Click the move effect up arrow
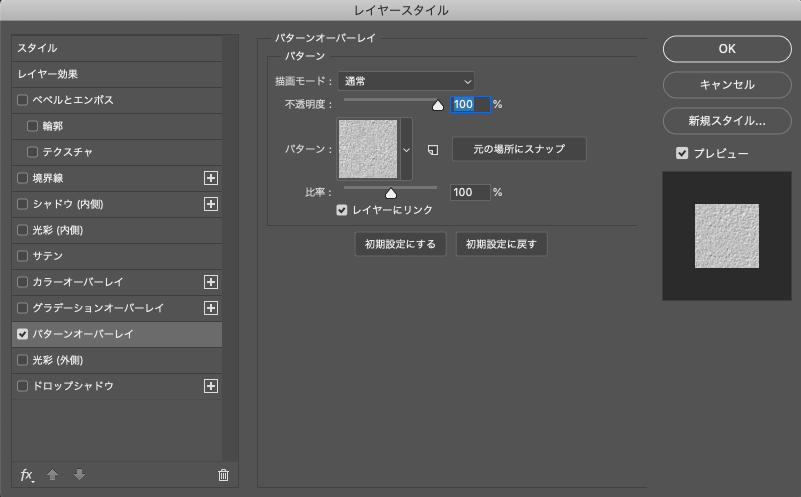The height and width of the screenshot is (497, 801). pos(52,475)
